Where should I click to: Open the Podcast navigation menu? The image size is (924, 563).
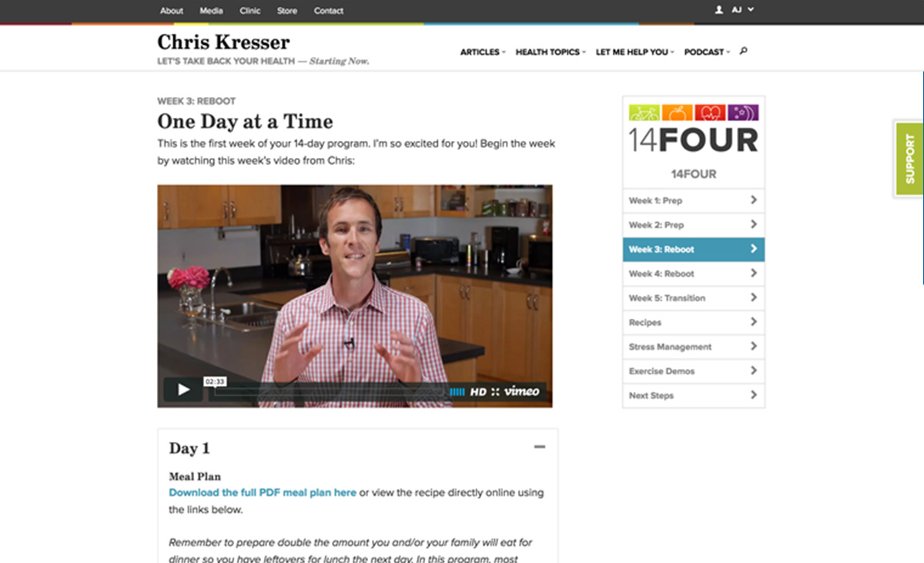point(707,52)
